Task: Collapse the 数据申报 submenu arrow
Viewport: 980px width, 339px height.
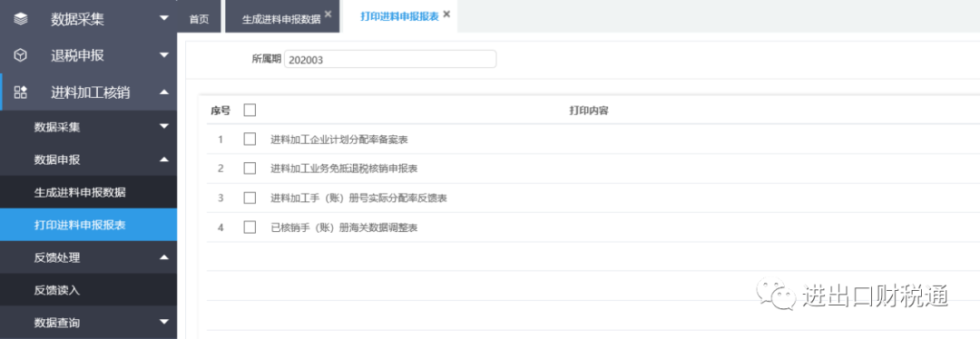Action: coord(164,160)
